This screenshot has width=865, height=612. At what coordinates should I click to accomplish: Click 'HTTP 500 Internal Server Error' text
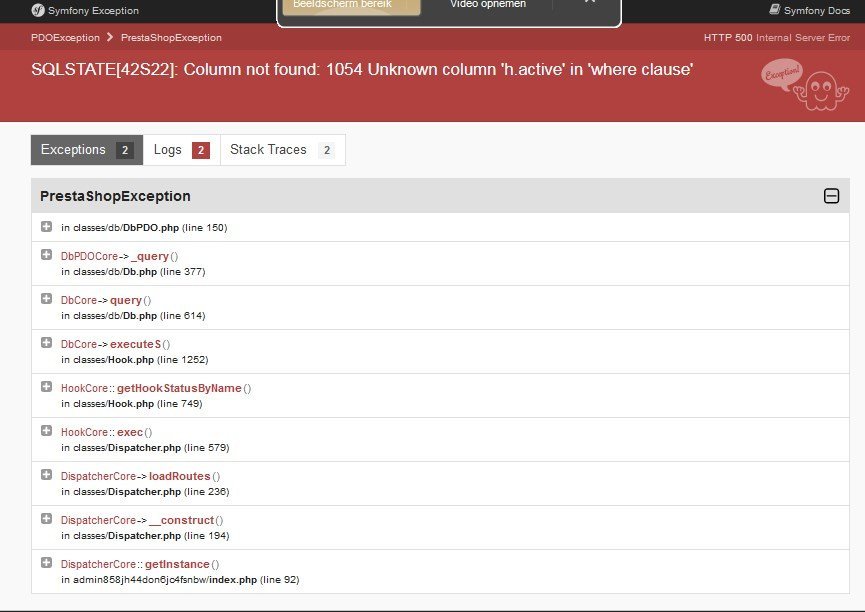[777, 38]
